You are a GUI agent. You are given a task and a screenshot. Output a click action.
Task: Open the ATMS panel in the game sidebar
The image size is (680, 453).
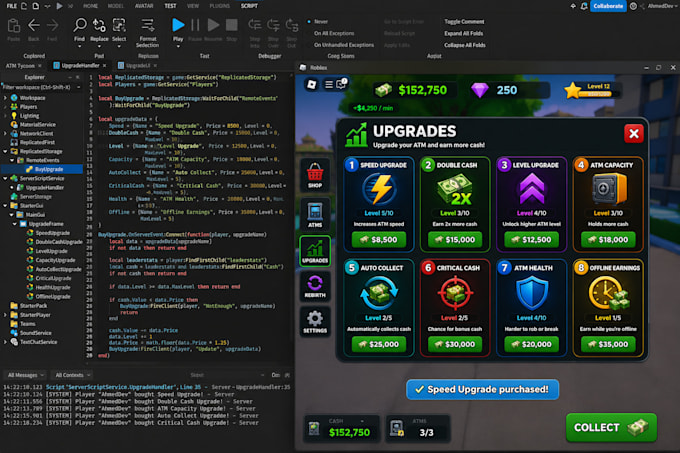tap(315, 215)
